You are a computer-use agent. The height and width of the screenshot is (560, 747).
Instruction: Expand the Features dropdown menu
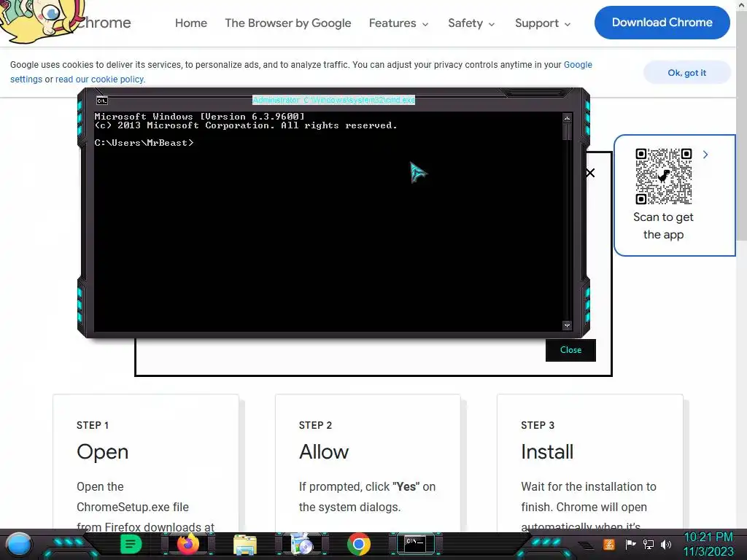(399, 23)
